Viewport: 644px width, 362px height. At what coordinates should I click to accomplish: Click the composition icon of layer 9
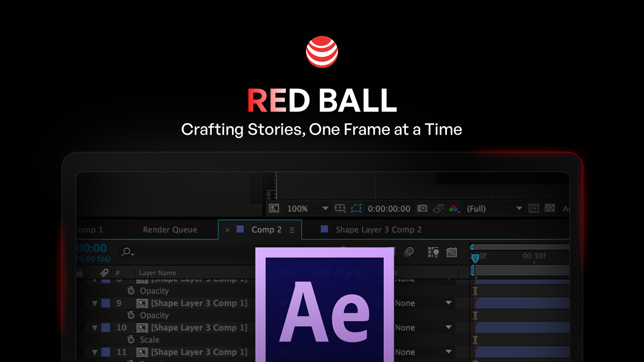pyautogui.click(x=142, y=303)
